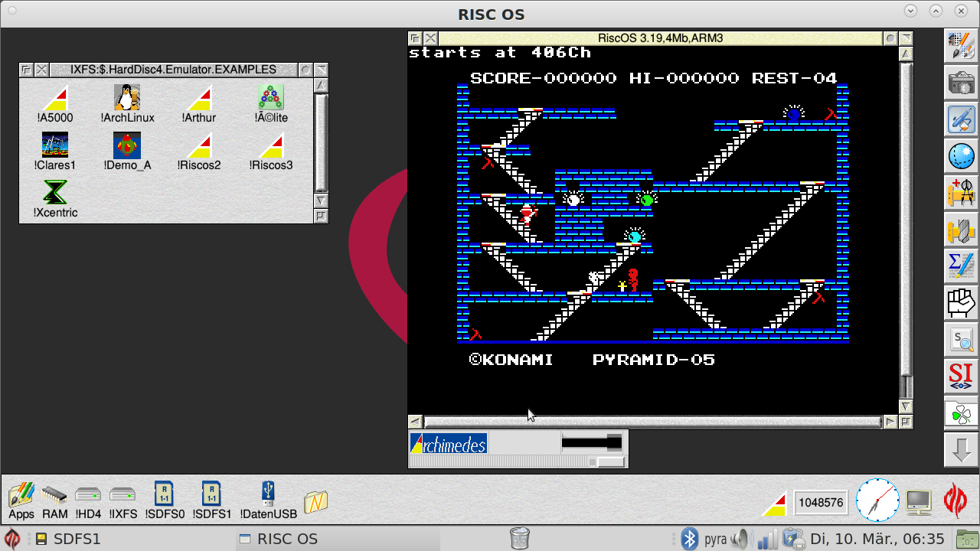The width and height of the screenshot is (980, 551).
Task: Open the blue globe icon on the right sidebar
Action: pos(961,156)
